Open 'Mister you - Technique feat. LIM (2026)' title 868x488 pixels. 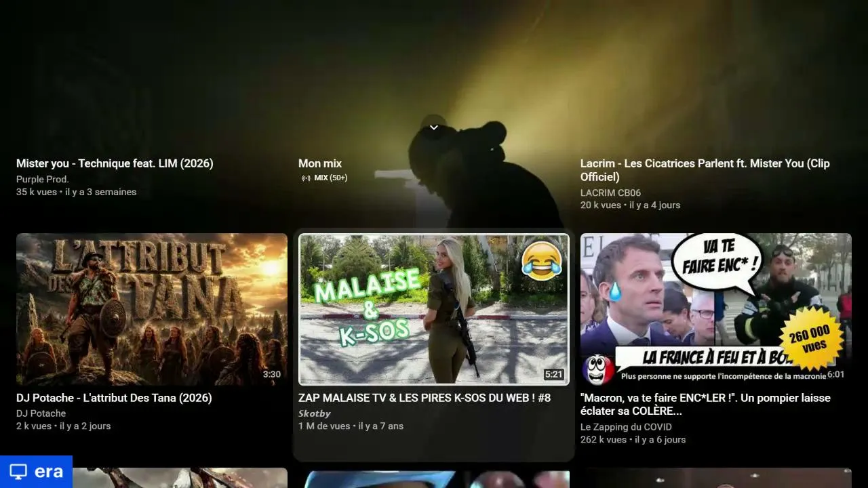pyautogui.click(x=115, y=163)
